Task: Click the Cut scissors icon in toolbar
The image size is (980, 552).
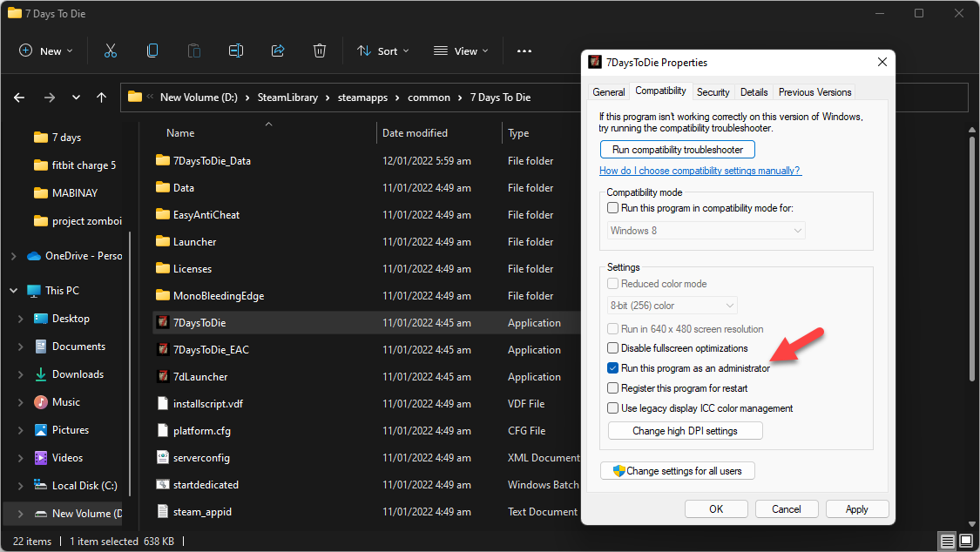Action: [111, 51]
